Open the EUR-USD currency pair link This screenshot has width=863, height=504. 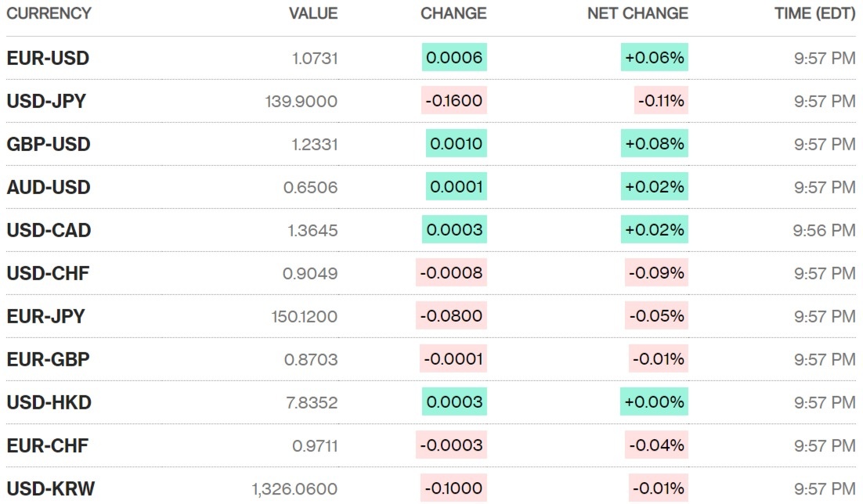[48, 58]
